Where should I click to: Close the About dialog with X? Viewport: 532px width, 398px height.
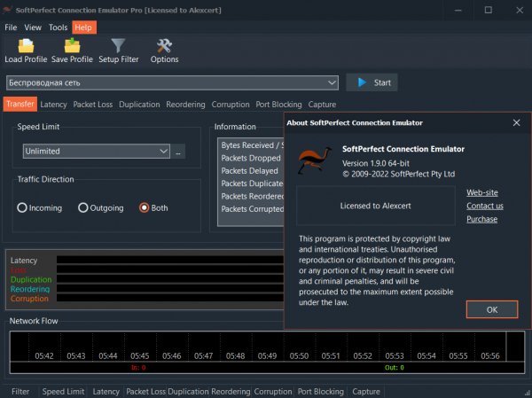[516, 123]
